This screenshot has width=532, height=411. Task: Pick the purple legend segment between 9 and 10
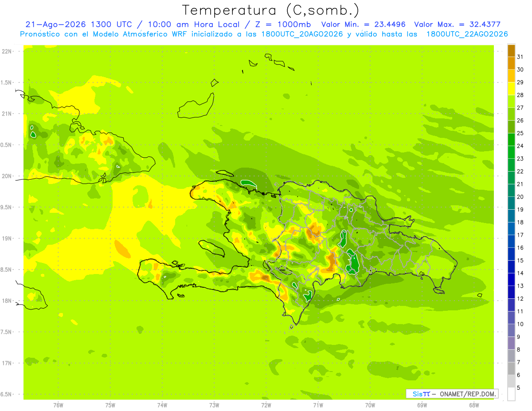point(511,330)
